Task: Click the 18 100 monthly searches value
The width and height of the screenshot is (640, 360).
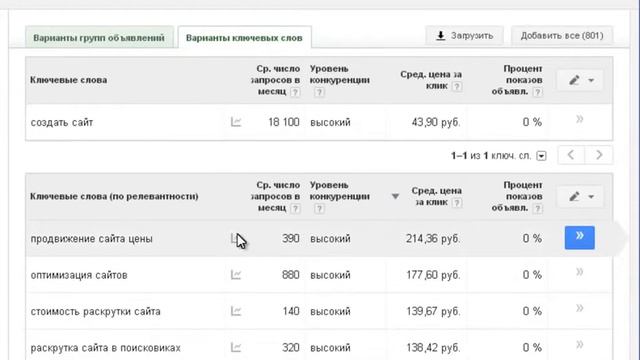Action: click(284, 122)
